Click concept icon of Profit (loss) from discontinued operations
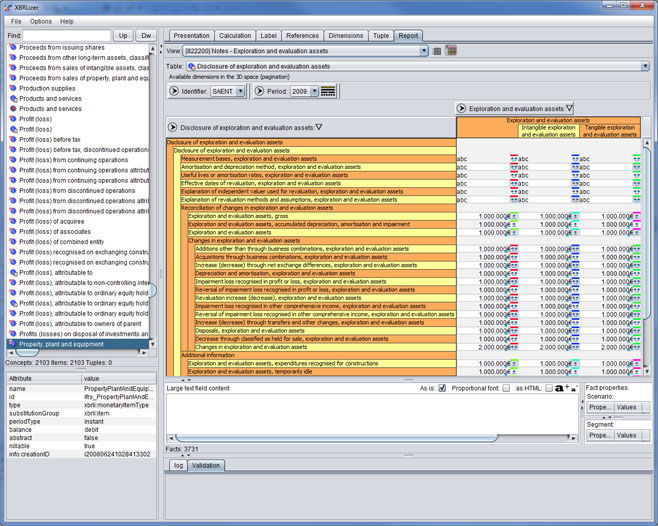 click(x=13, y=191)
